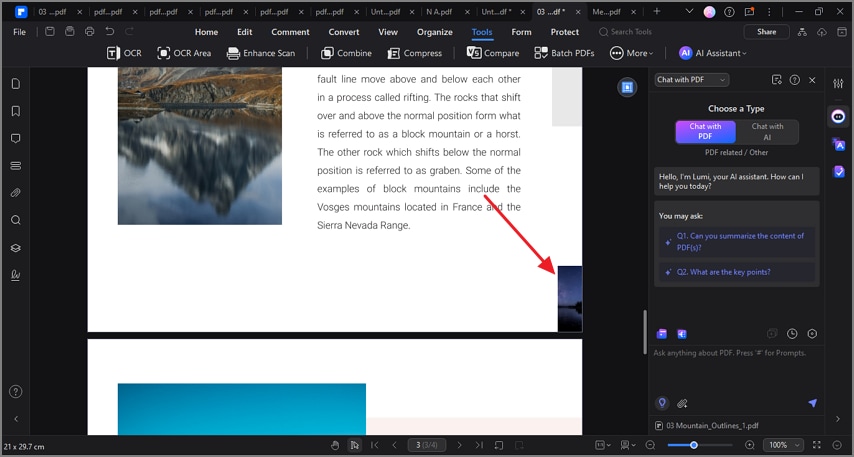Open the Translate panel in right sidebar
Screen dimensions: 854x457
(838, 144)
